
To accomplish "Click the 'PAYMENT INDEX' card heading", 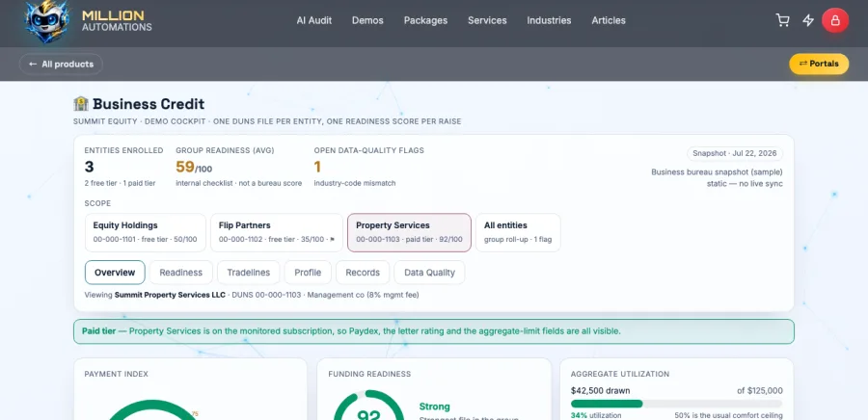I will point(117,374).
